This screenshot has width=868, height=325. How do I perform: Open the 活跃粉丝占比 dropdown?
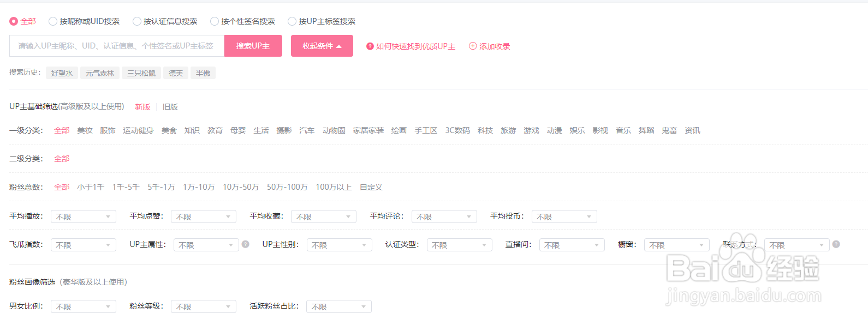[x=339, y=306]
